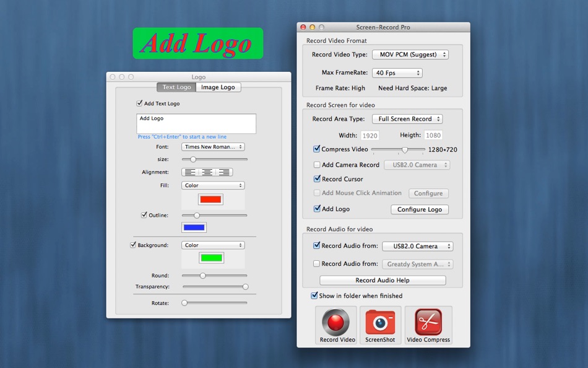Open the Times New Roman font dropdown
588x368 pixels.
214,147
